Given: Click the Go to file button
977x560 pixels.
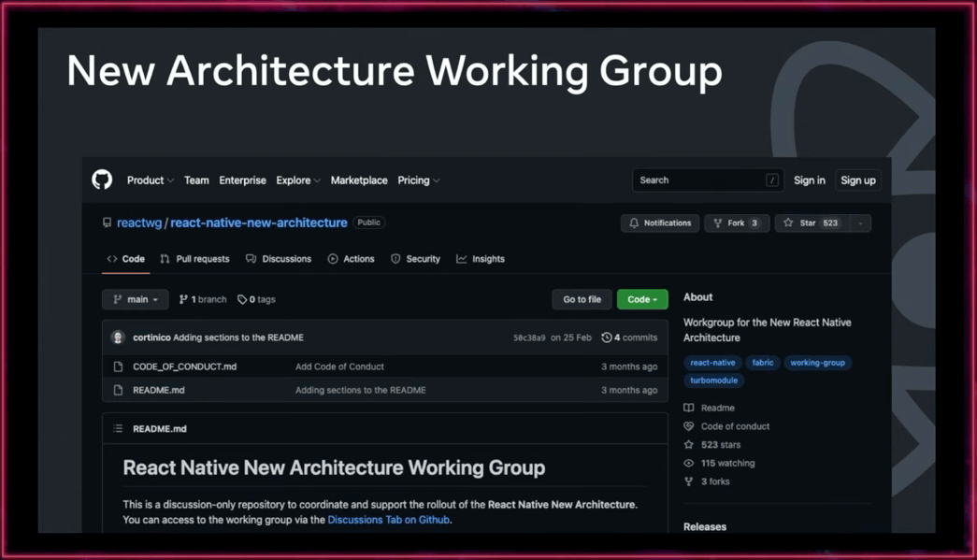Looking at the screenshot, I should [582, 299].
